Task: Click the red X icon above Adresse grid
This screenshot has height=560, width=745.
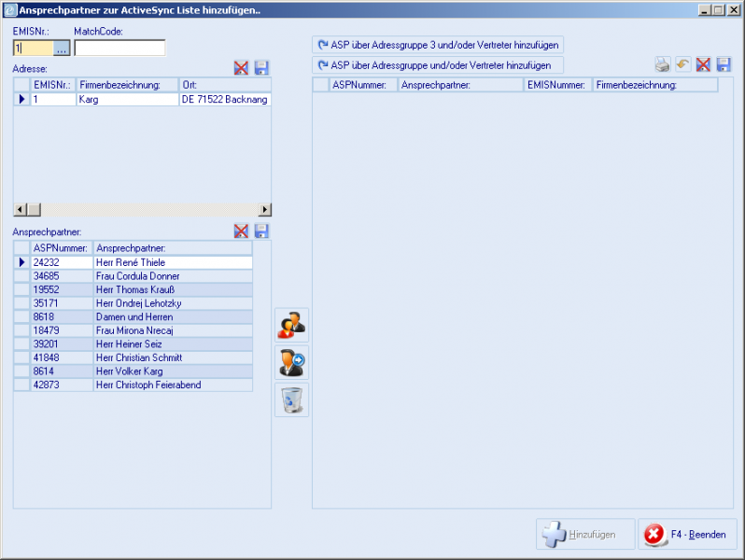Action: pos(241,68)
